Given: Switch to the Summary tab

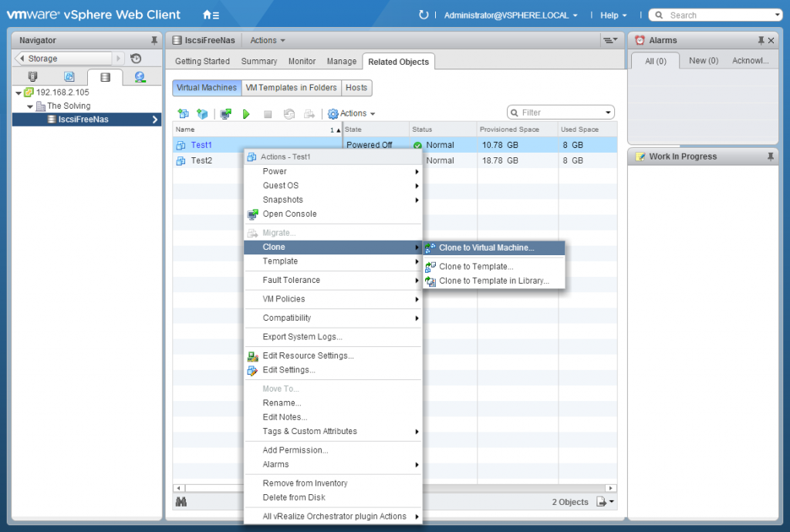Looking at the screenshot, I should 258,62.
